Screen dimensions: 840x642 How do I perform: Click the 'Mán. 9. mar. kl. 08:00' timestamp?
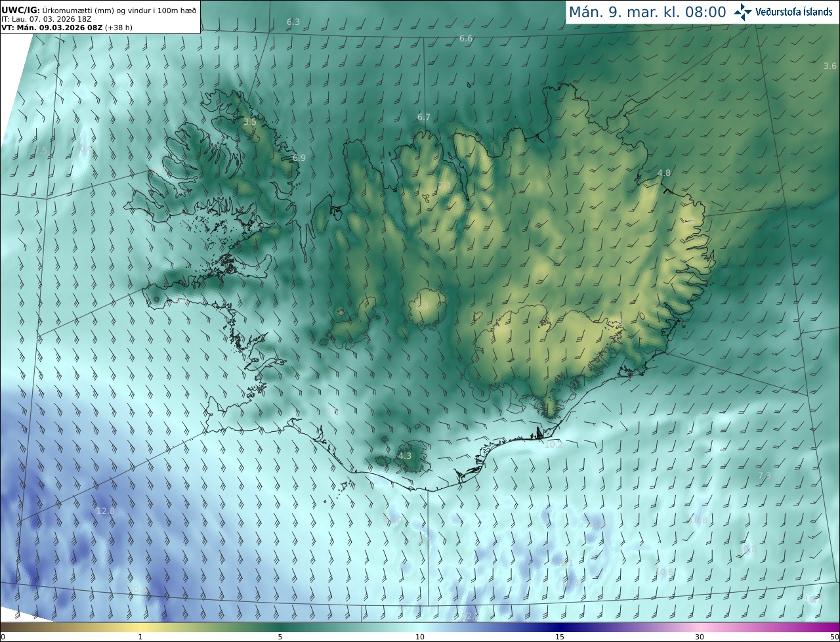click(x=647, y=12)
